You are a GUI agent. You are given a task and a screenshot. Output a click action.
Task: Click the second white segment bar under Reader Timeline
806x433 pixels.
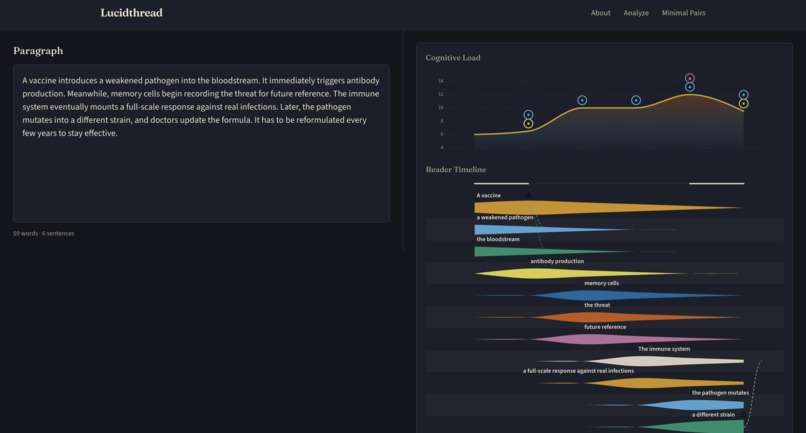point(717,183)
